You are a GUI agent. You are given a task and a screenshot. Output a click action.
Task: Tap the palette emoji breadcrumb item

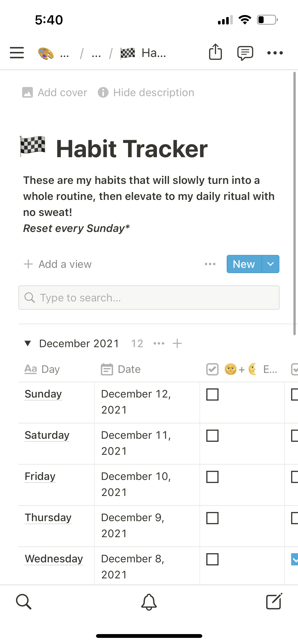click(45, 53)
